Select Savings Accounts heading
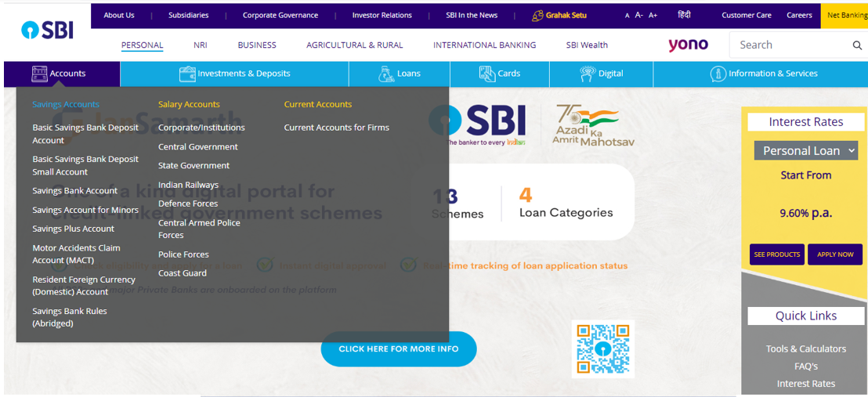Viewport: 868px width, 397px height. 66,104
